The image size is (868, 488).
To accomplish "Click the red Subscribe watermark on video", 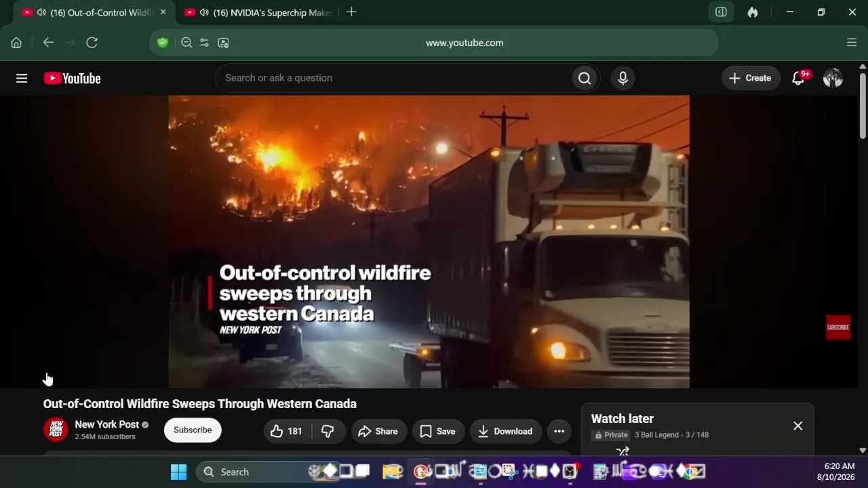I will 838,327.
